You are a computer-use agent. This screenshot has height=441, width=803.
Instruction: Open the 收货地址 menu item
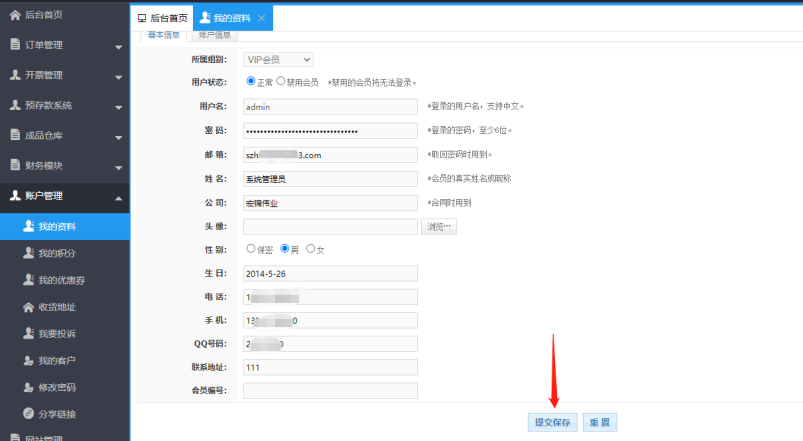(57, 307)
